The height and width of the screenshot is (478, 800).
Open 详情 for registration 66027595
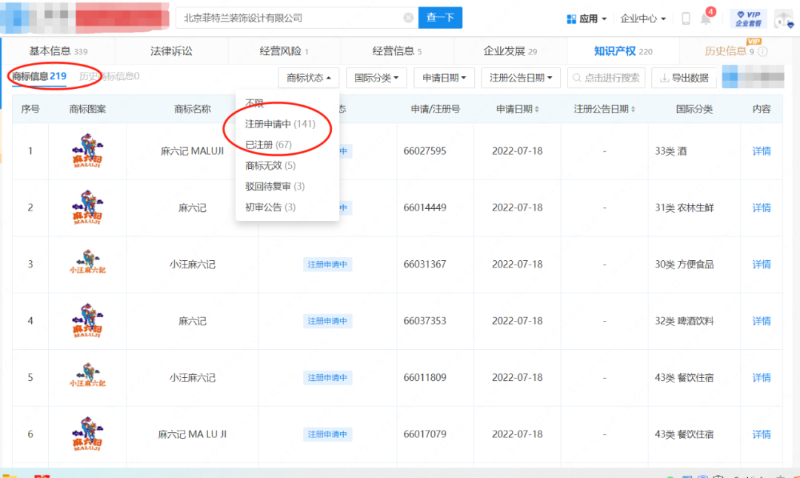click(x=761, y=151)
